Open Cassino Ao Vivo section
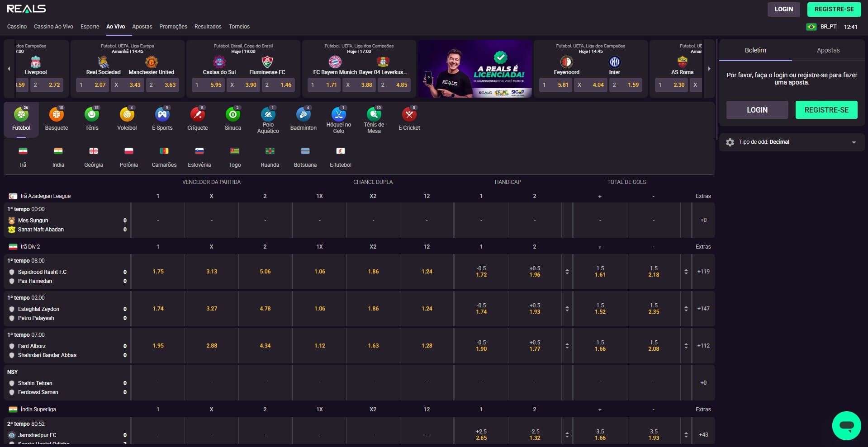The height and width of the screenshot is (447, 868). [53, 27]
